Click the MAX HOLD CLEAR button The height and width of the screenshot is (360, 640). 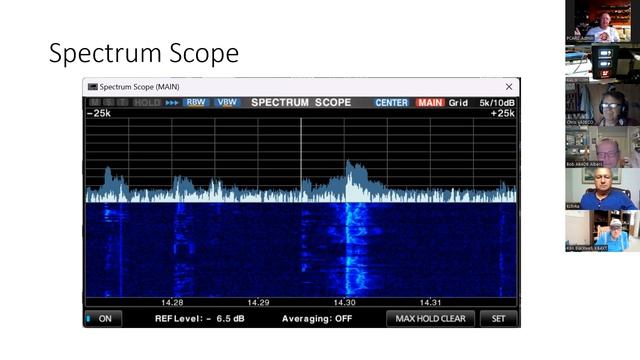pyautogui.click(x=430, y=319)
